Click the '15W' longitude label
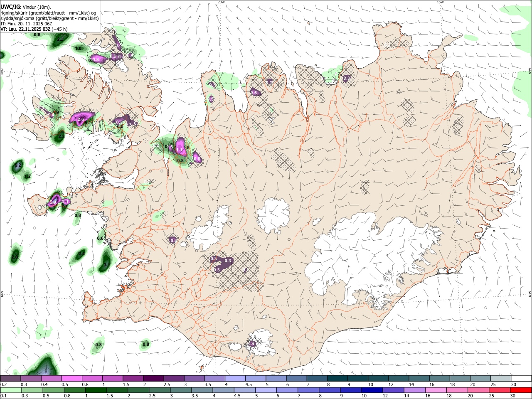Screen dimensions: 532x399 (x=440, y=2)
